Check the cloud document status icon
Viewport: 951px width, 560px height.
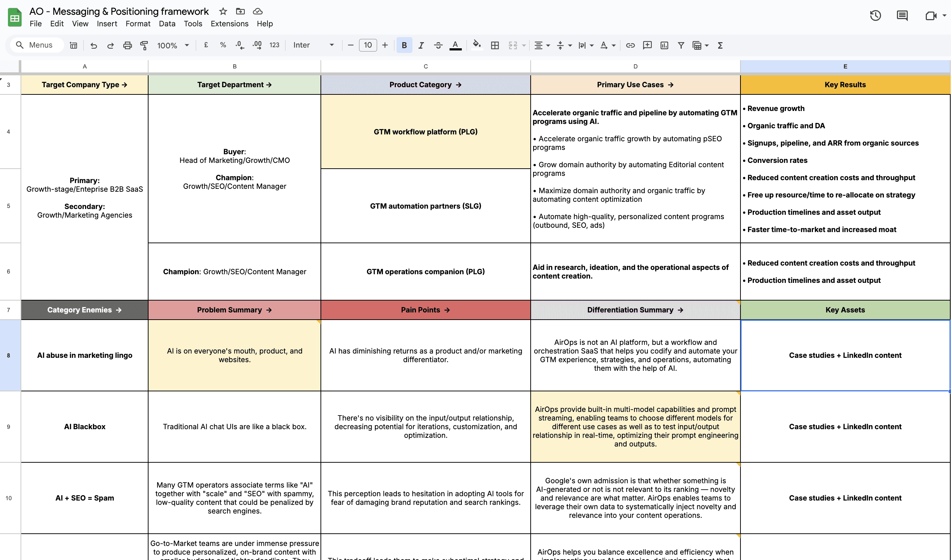[258, 11]
